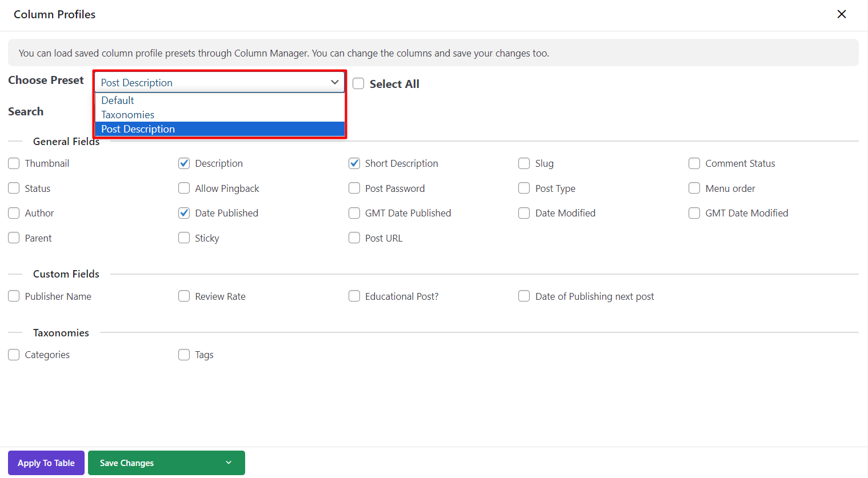Image resolution: width=868 pixels, height=478 pixels.
Task: Enable the Thumbnail column checkbox
Action: (x=14, y=163)
